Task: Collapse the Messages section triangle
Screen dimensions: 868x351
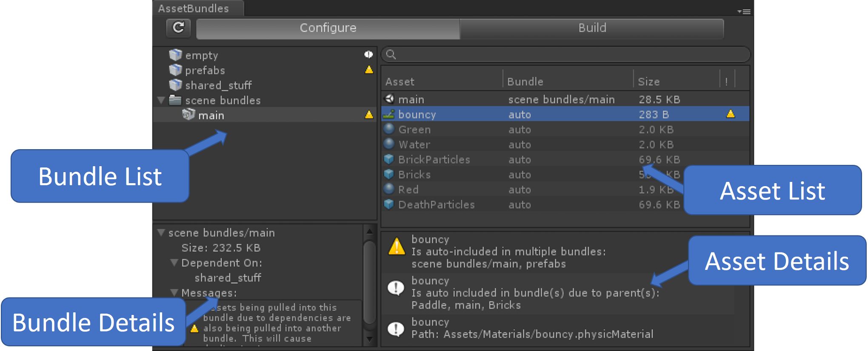Action: [174, 292]
